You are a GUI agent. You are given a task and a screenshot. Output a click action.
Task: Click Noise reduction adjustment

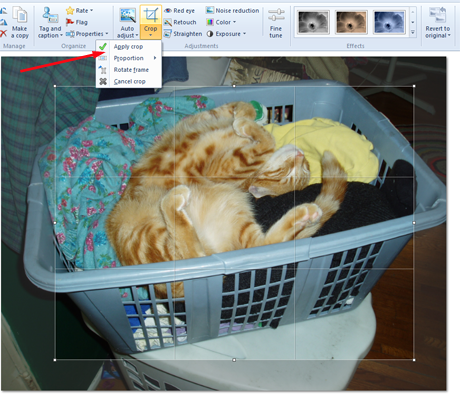[232, 11]
